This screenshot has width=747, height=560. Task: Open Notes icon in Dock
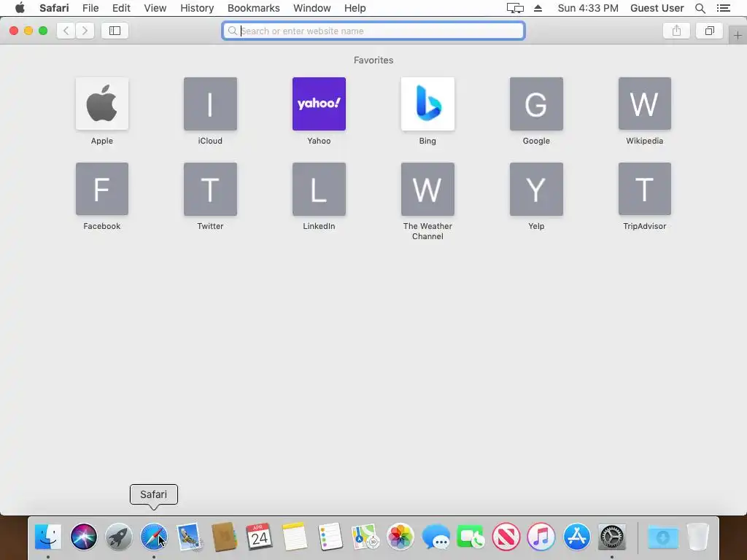click(295, 537)
